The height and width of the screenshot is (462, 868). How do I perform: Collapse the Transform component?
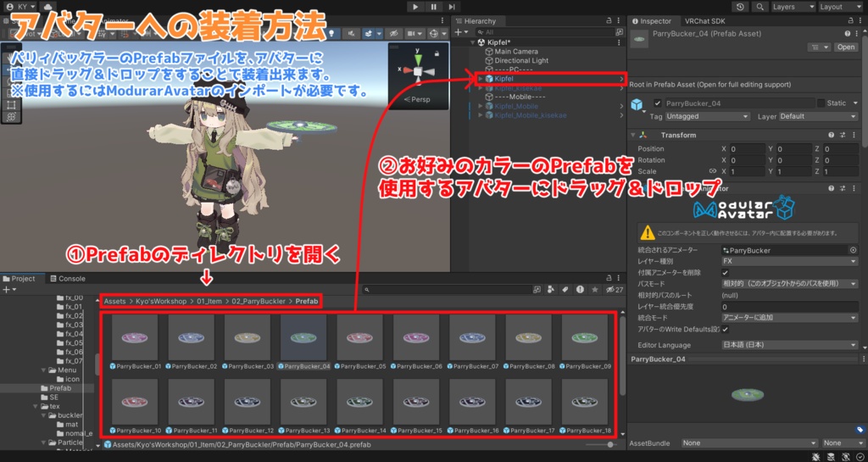click(x=633, y=135)
